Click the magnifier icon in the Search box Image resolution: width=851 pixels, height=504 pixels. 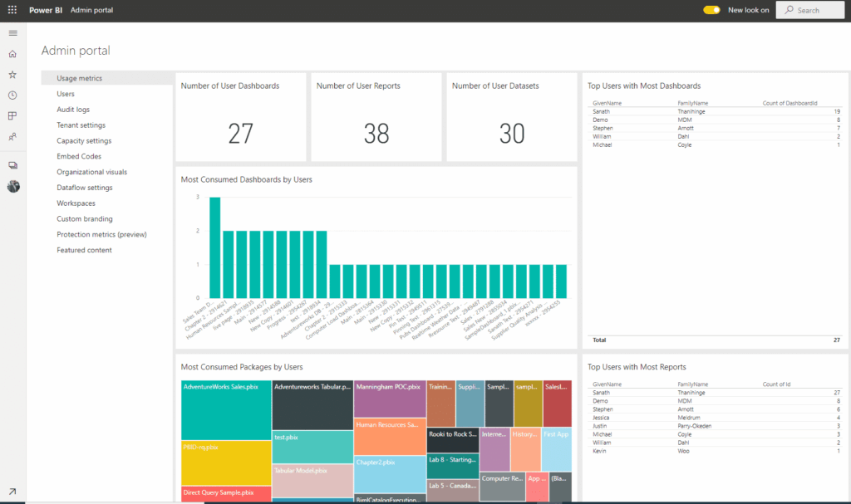[x=789, y=10]
